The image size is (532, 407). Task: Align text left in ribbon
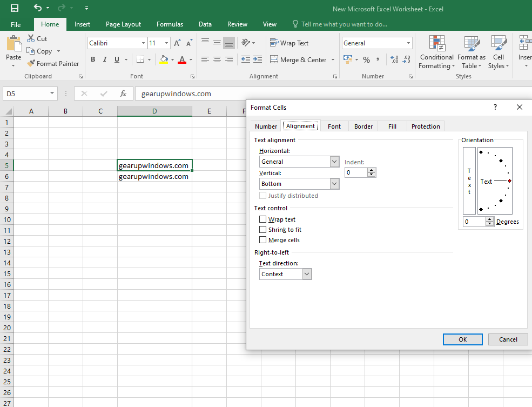coord(205,60)
